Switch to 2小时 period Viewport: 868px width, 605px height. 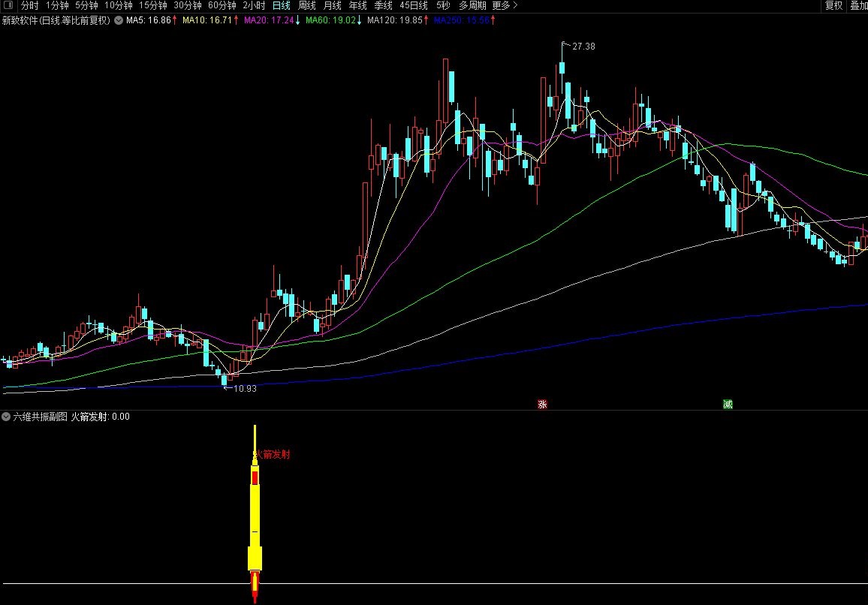point(254,5)
